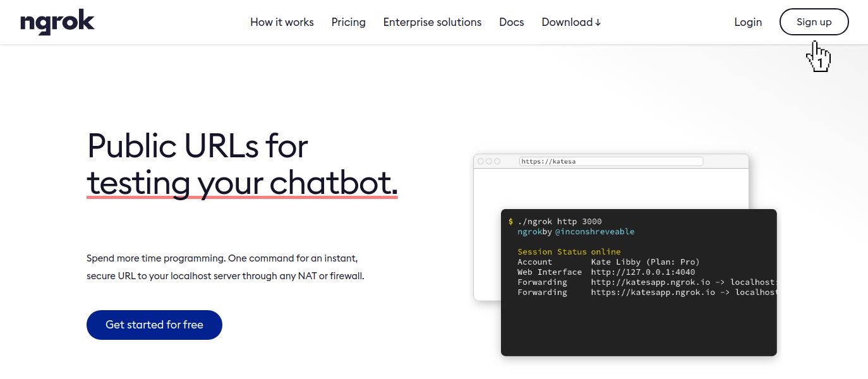Select How it works in navigation
The height and width of the screenshot is (379, 868).
[282, 22]
